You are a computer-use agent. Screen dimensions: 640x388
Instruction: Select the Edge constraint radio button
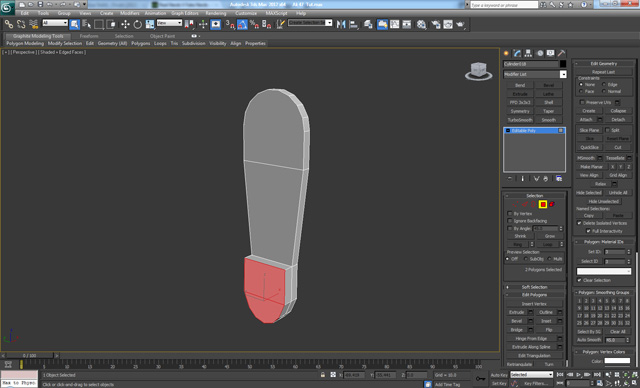point(604,84)
